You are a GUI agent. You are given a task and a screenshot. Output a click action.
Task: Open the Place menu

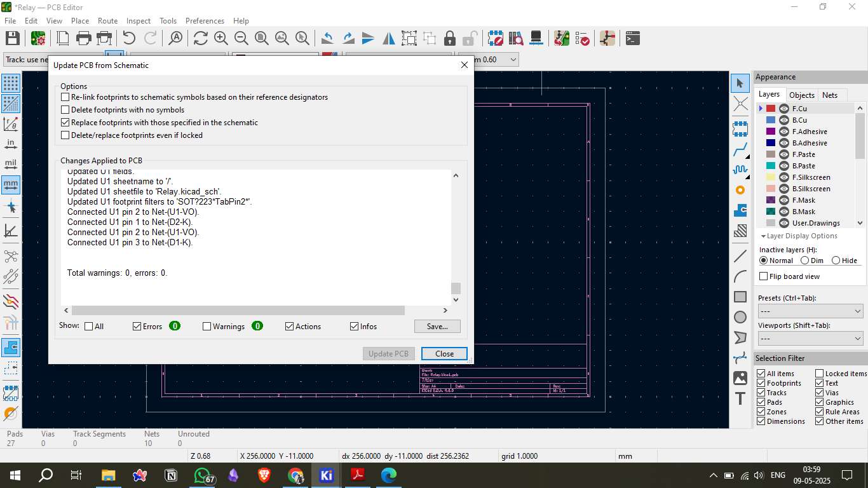click(x=80, y=21)
